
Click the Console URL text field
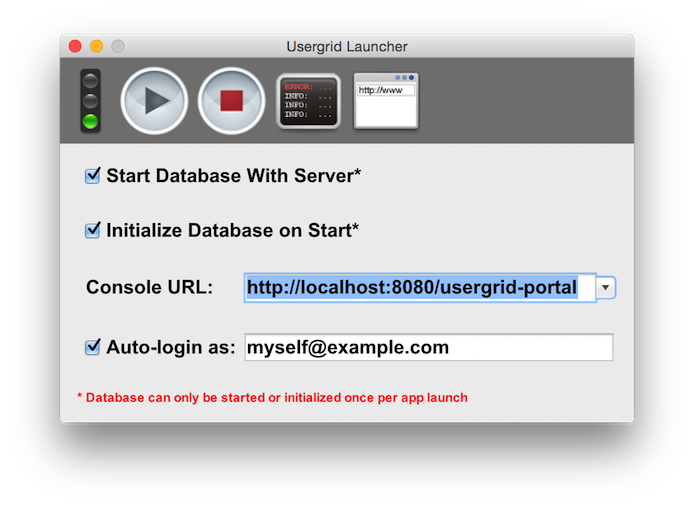419,288
